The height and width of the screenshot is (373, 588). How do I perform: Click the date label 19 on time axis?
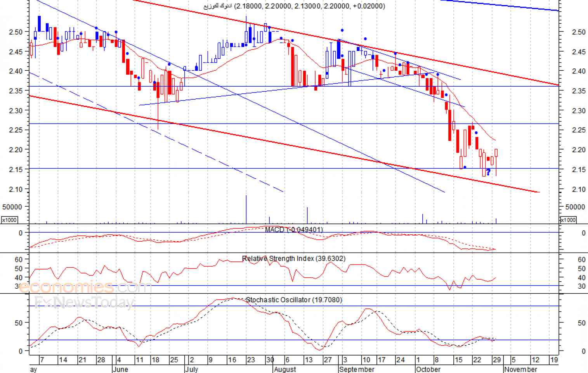(x=554, y=360)
